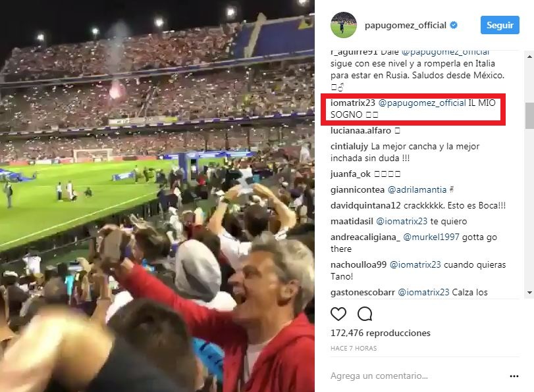Open cintialujy commenter profile
The height and width of the screenshot is (392, 534).
349,147
